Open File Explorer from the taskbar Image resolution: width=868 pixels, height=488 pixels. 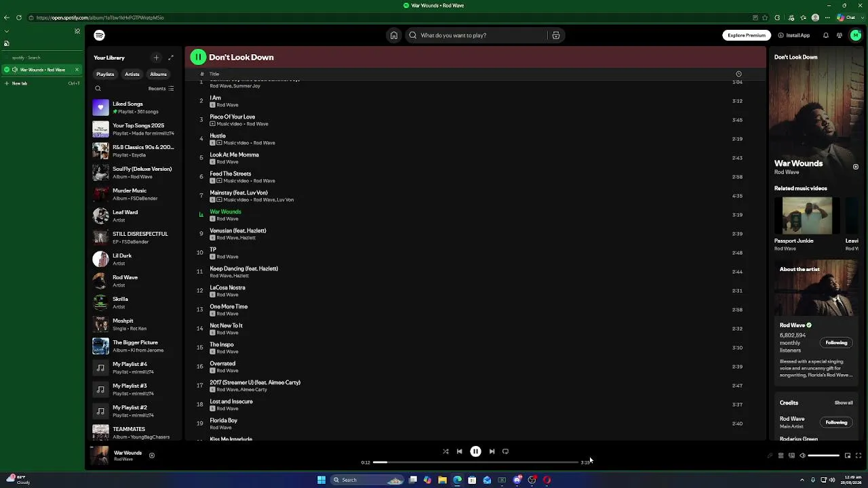442,480
